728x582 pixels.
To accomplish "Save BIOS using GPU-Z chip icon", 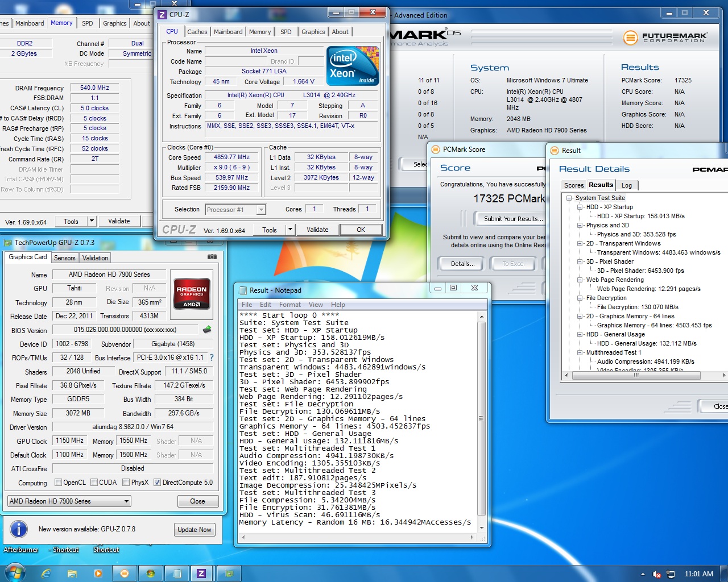I will (207, 330).
